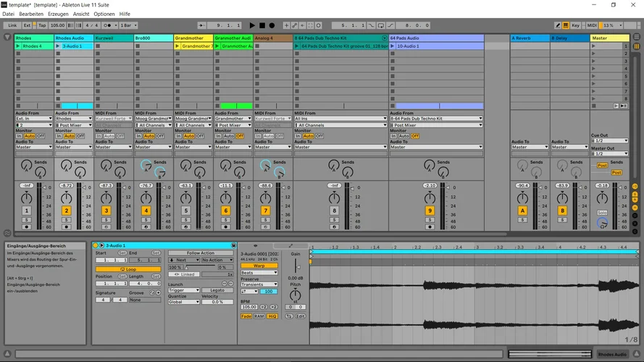The image size is (644, 362).
Task: Open the Bearbeiten menu
Action: coord(30,14)
